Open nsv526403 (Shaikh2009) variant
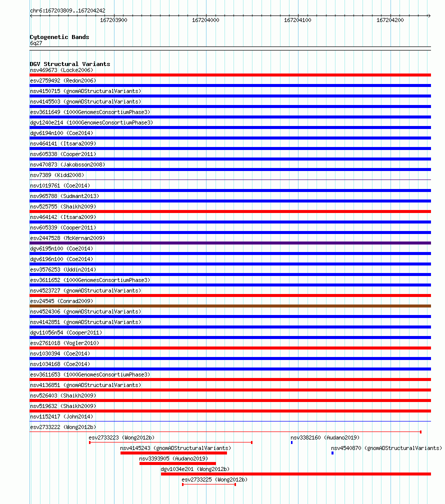This screenshot has width=445, height=504. coord(63,395)
